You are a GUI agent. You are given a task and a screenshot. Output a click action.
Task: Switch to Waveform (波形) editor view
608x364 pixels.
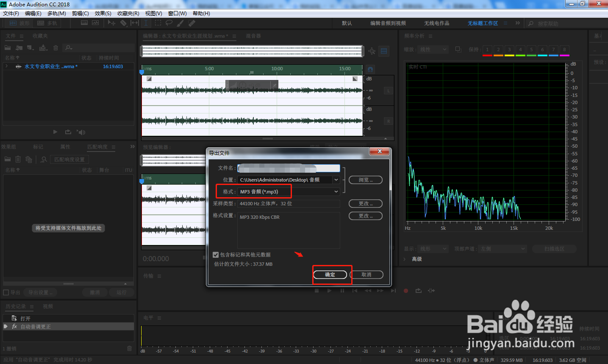click(20, 23)
